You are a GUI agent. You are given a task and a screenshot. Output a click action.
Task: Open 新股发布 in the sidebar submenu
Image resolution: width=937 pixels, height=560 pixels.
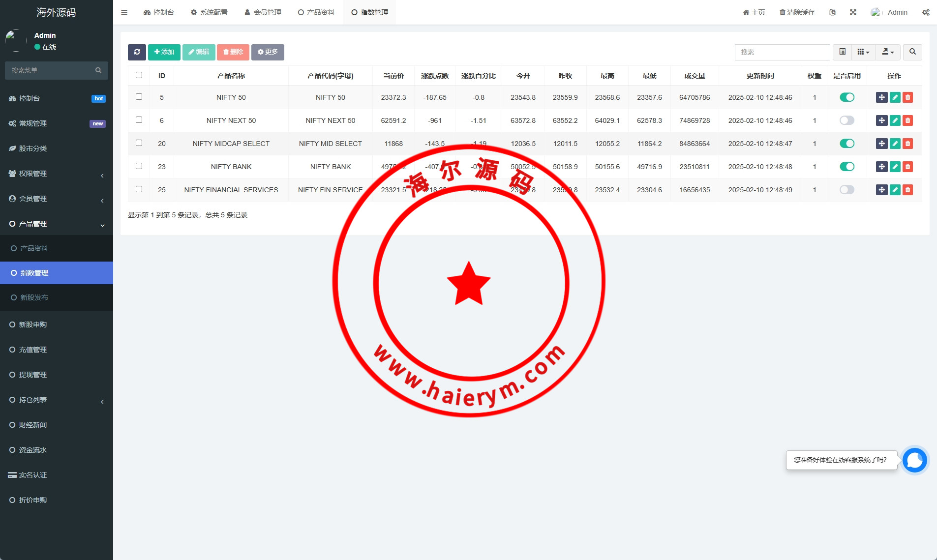coord(34,297)
